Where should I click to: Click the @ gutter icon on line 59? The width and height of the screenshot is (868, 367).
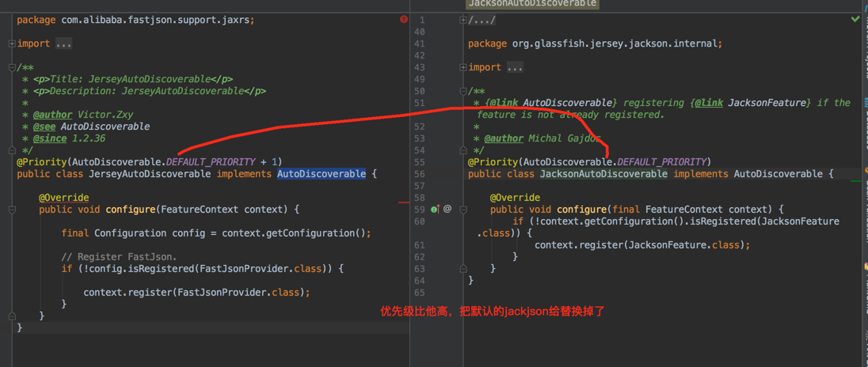pyautogui.click(x=447, y=210)
